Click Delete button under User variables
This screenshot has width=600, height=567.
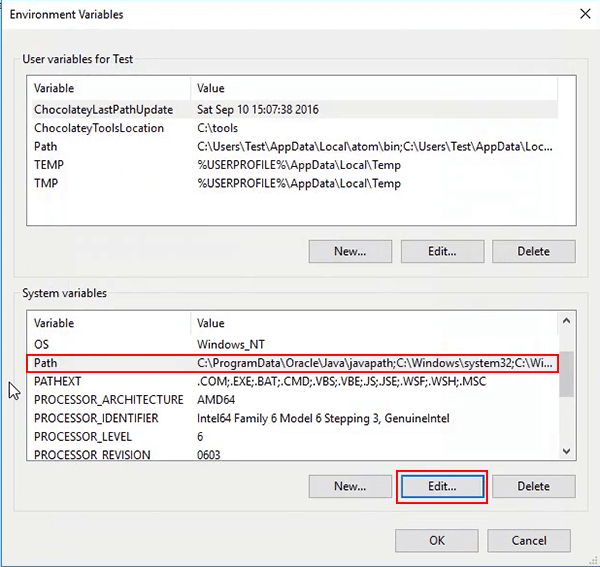click(x=533, y=251)
